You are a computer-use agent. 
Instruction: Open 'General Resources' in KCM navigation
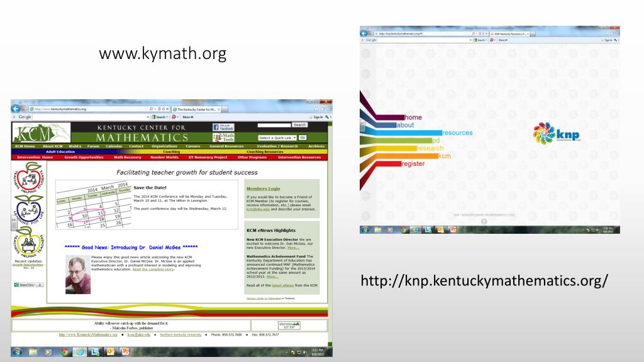click(x=226, y=146)
